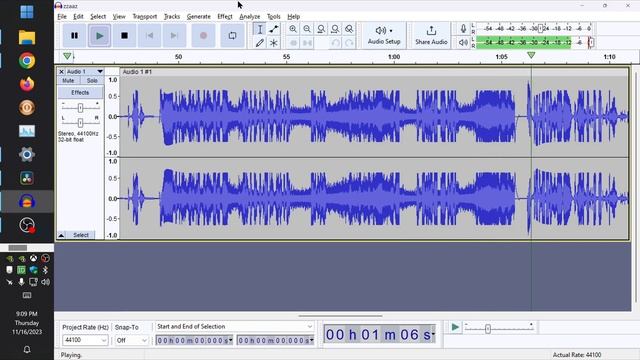
Task: Click the selection end time field
Action: click(x=275, y=340)
